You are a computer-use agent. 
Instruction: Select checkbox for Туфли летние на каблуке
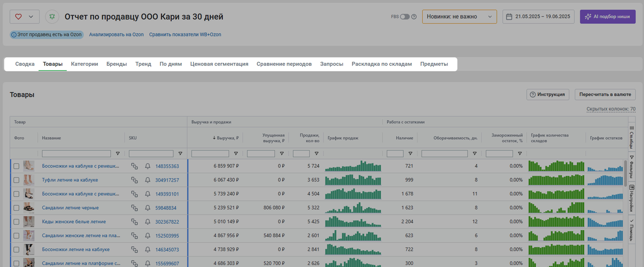(16, 180)
